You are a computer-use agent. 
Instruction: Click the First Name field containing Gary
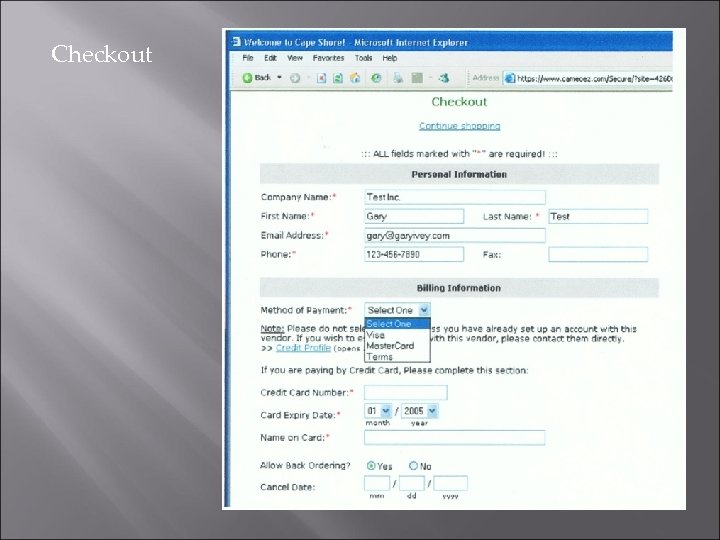(414, 216)
